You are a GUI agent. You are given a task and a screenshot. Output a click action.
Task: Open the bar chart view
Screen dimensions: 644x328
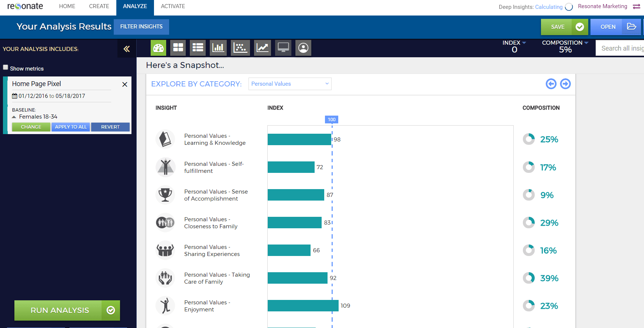[218, 48]
